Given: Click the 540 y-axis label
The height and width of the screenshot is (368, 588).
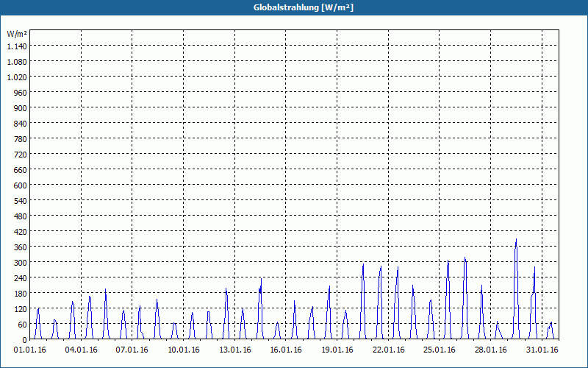Looking at the screenshot, I should [21, 200].
